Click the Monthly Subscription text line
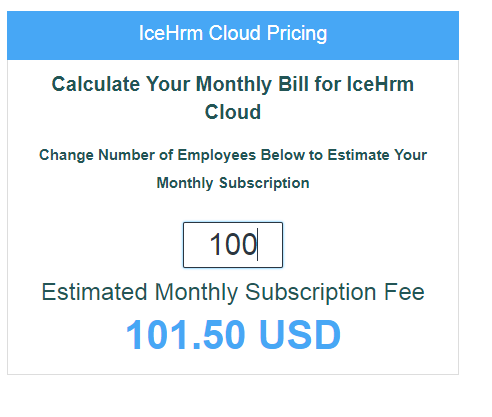 pos(233,183)
